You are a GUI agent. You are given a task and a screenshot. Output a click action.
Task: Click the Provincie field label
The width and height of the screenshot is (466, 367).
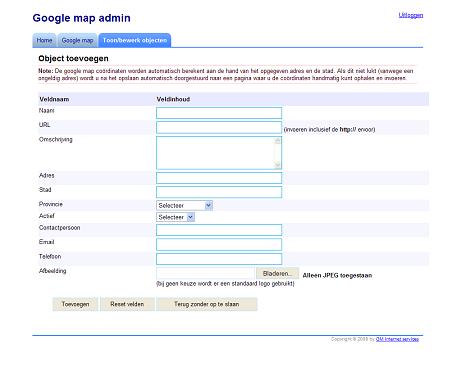51,204
